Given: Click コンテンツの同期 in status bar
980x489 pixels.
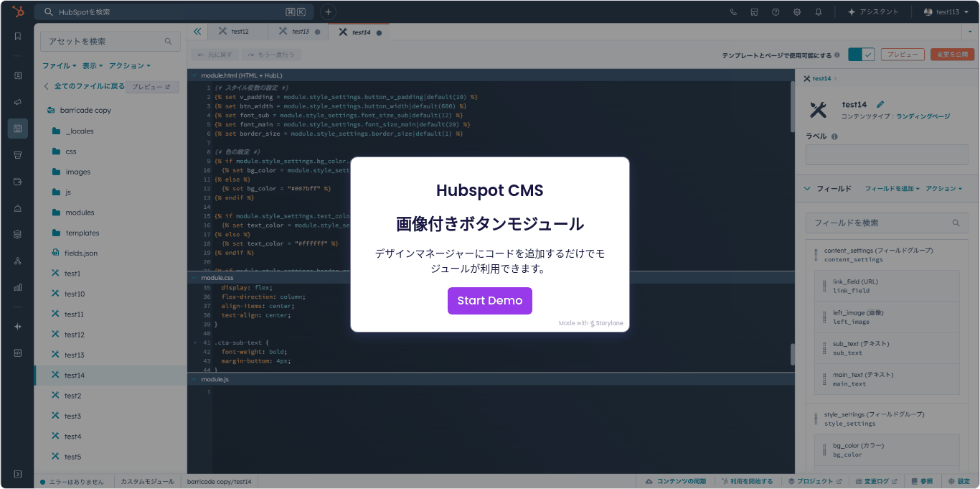Looking at the screenshot, I should pos(675,481).
